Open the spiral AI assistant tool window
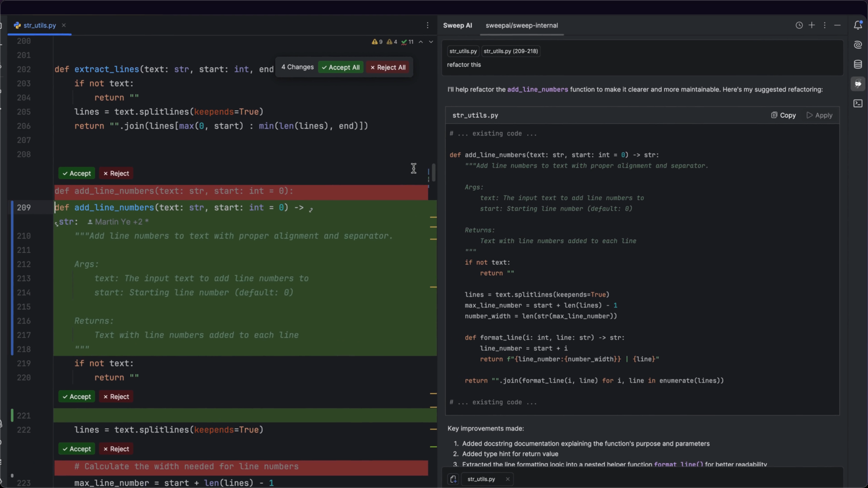Image resolution: width=868 pixels, height=488 pixels. point(858,45)
